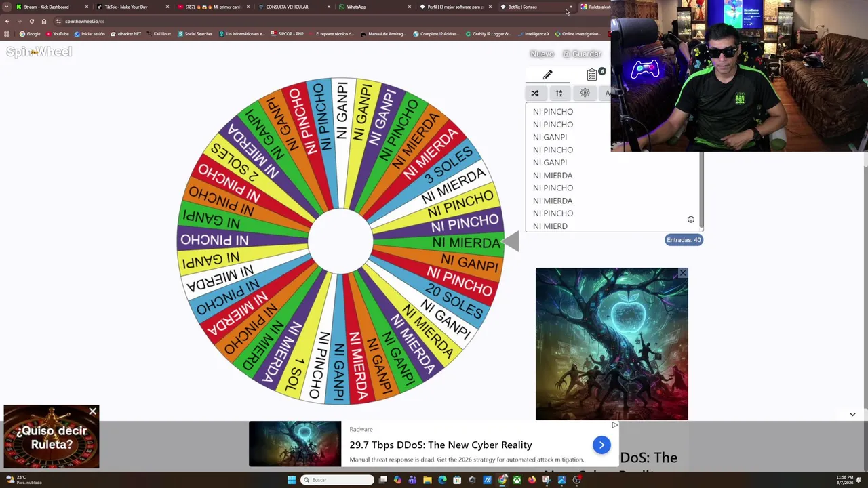Click the '20 SOLES' wheel segment

(x=455, y=302)
